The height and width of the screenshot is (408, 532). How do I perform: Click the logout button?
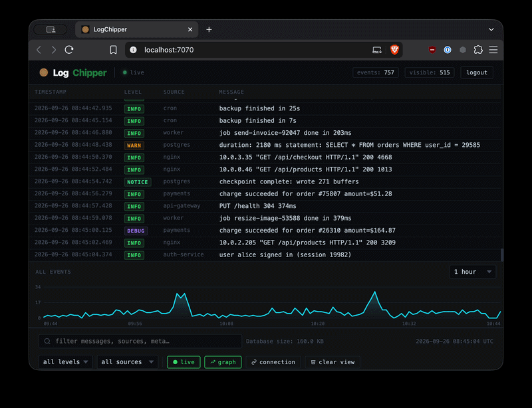tap(477, 72)
